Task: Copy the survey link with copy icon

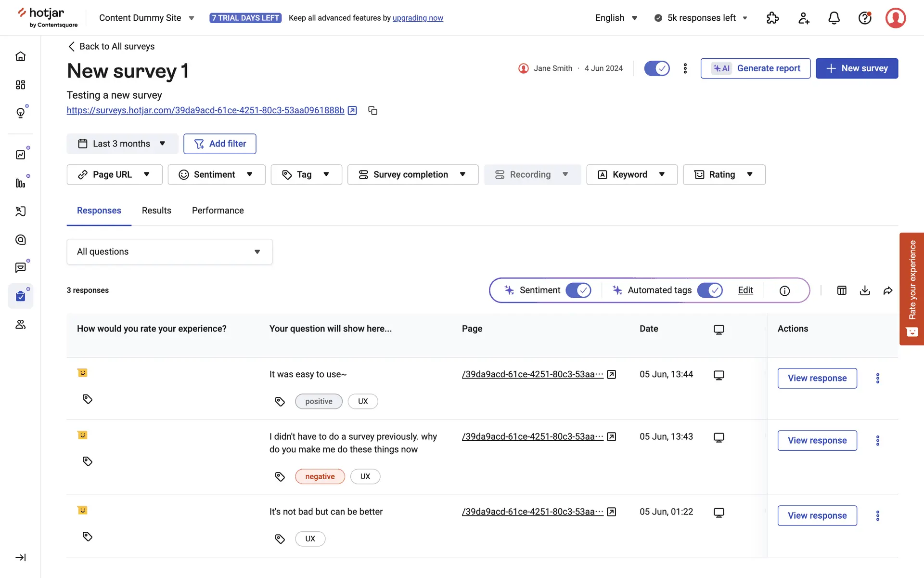Action: (372, 110)
